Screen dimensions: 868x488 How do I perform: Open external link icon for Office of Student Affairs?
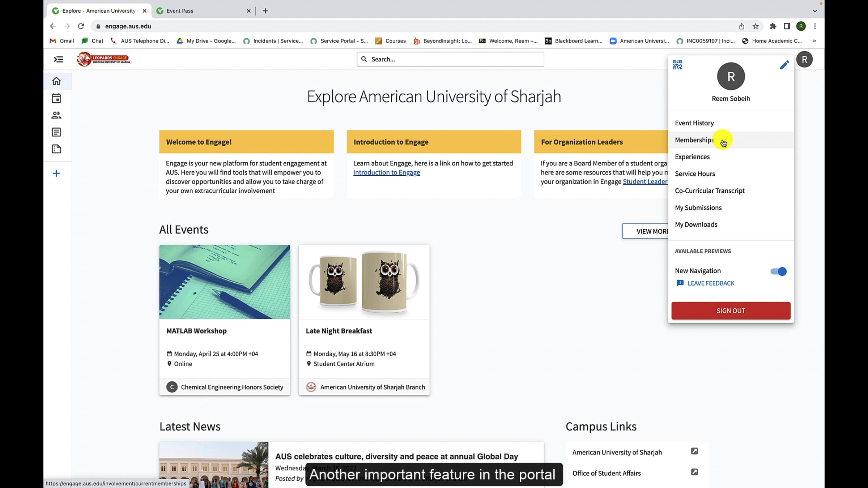pos(694,472)
